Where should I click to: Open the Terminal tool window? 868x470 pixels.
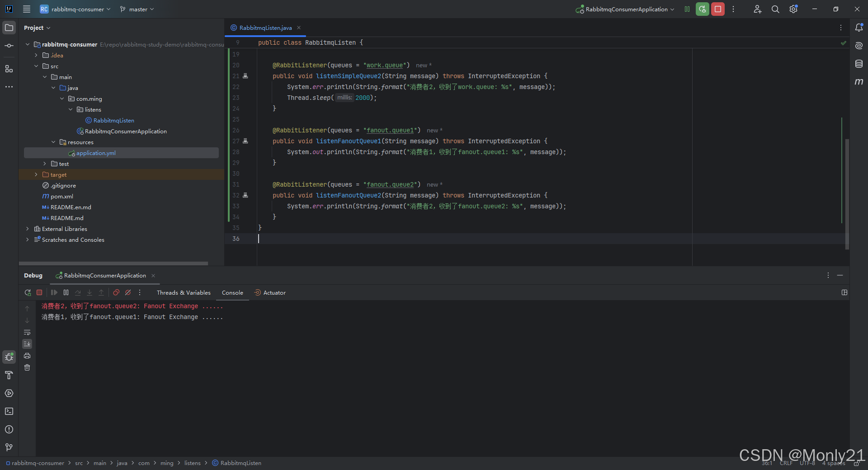point(9,411)
